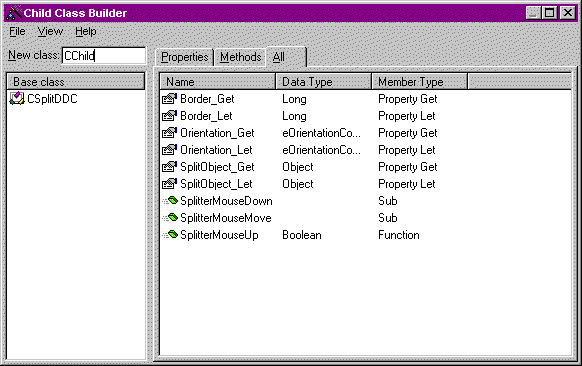Select the All tab
This screenshot has height=366, width=582.
click(286, 57)
